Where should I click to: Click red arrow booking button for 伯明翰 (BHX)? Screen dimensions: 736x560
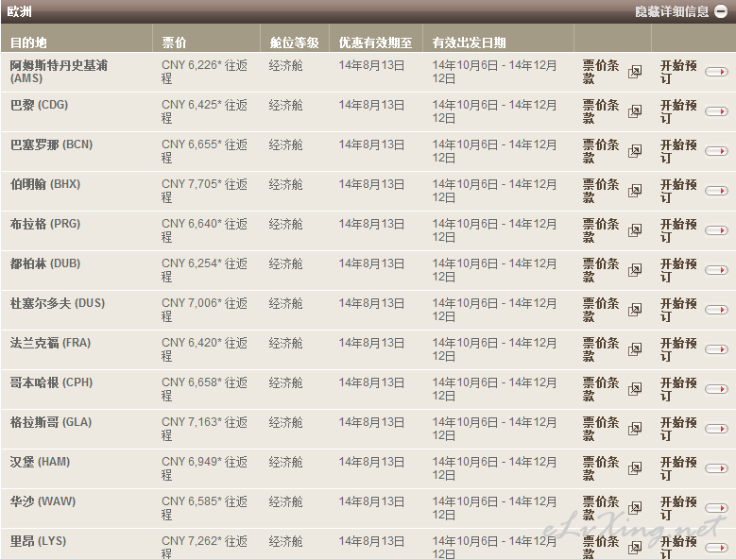click(716, 191)
